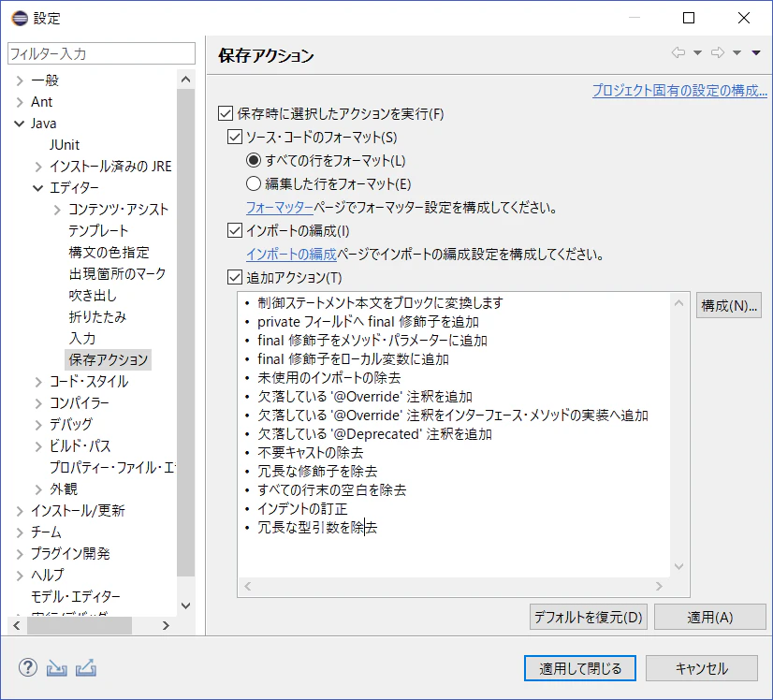Image resolution: width=773 pixels, height=700 pixels.
Task: Click the export preferences icon
Action: [x=86, y=668]
